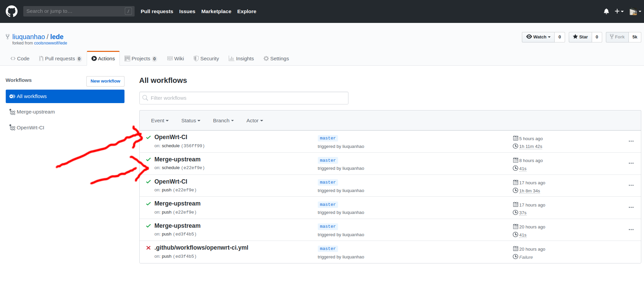Visit the coolsnowwolf/lede upstream repository
The width and height of the screenshot is (644, 284).
click(51, 43)
